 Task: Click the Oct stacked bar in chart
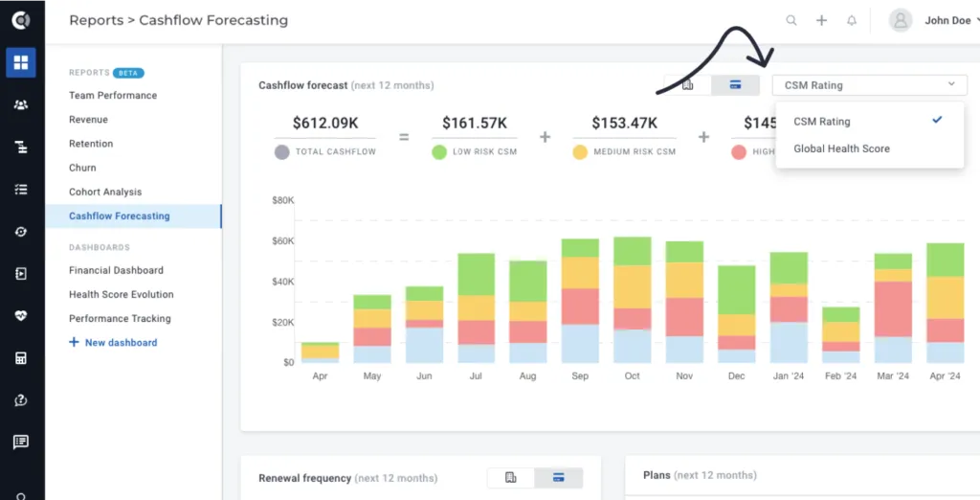tap(632, 300)
